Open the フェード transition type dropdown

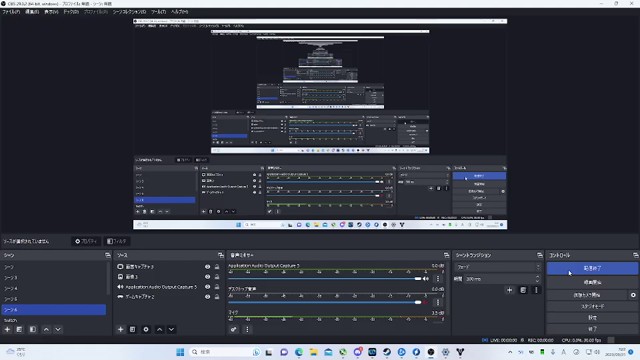pos(497,267)
